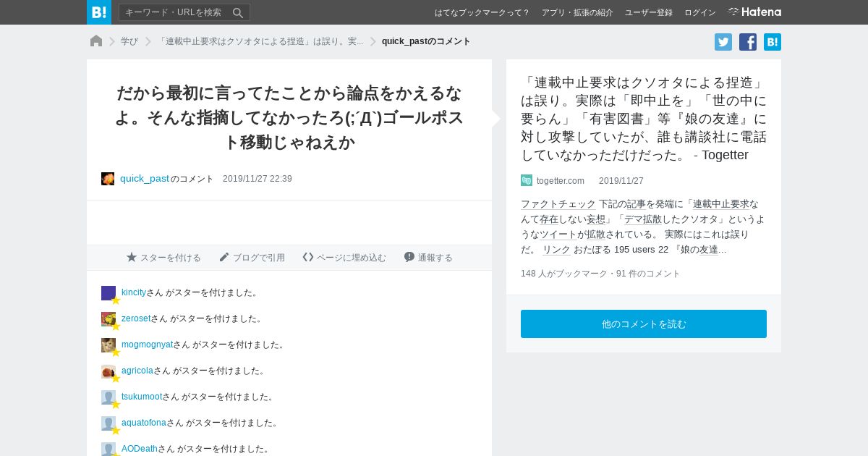
Task: Bookmark via the blue B! share icon
Action: (773, 42)
